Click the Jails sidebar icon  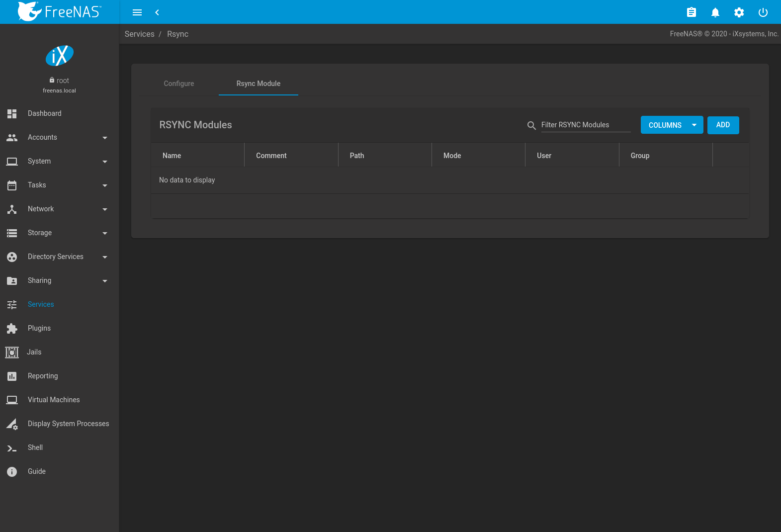coord(12,352)
